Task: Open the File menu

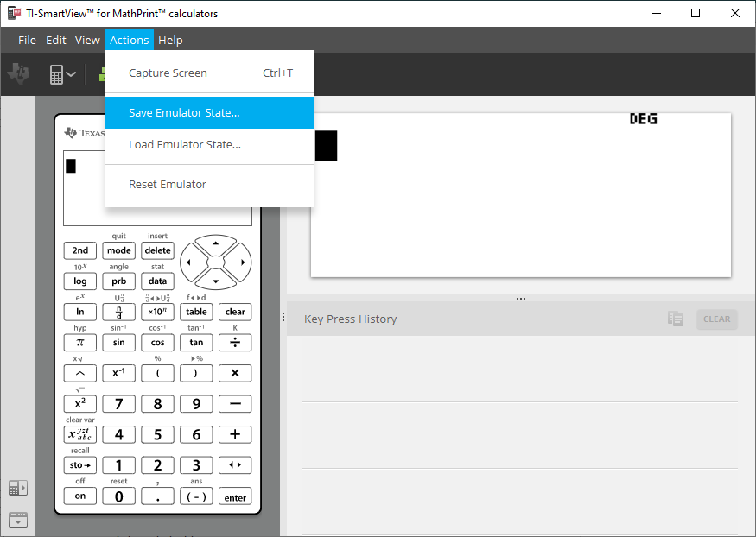Action: (26, 40)
